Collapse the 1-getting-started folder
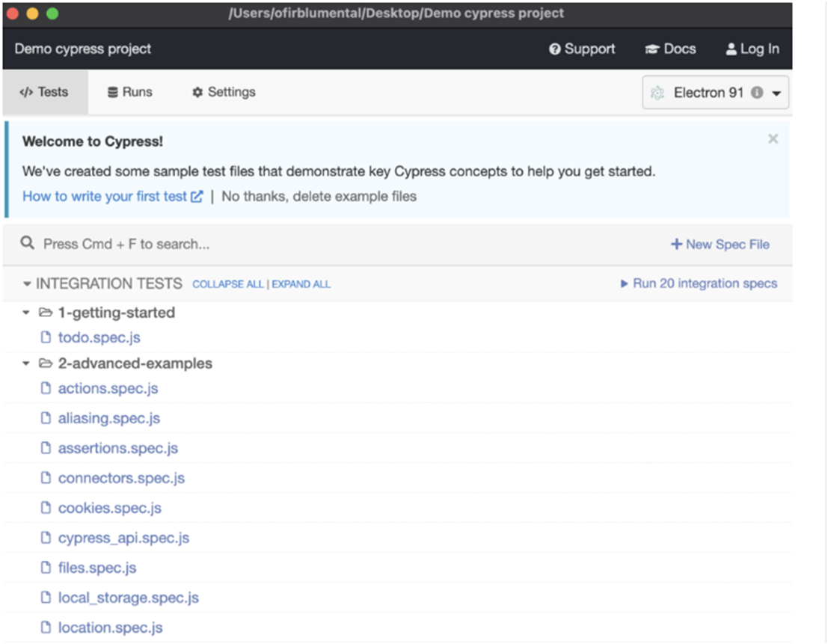The height and width of the screenshot is (644, 828). pos(25,313)
